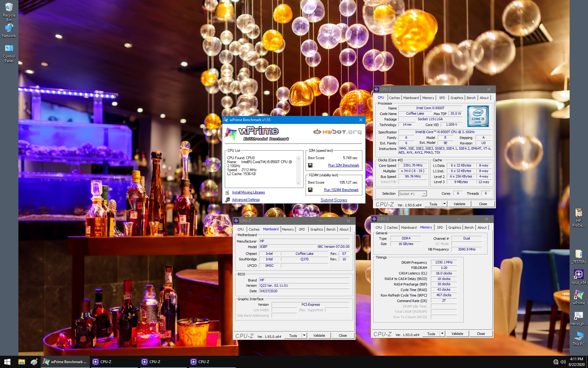Open the Network desktop icon

click(9, 31)
